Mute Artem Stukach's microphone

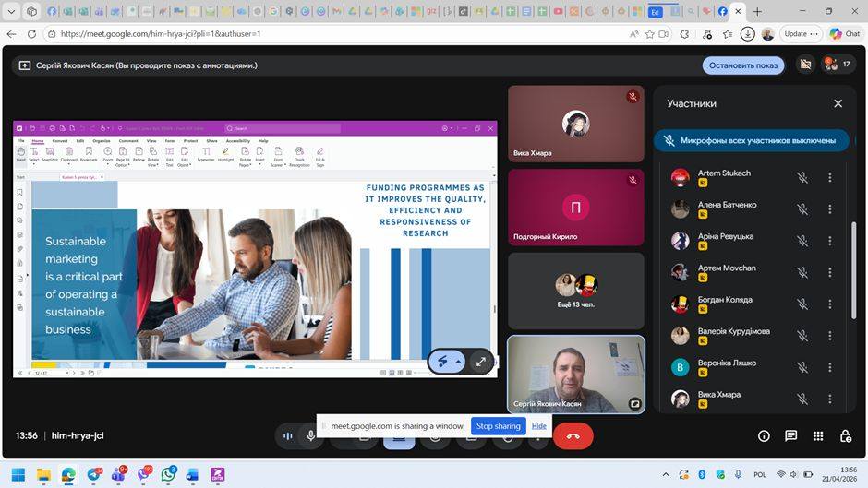(x=802, y=177)
